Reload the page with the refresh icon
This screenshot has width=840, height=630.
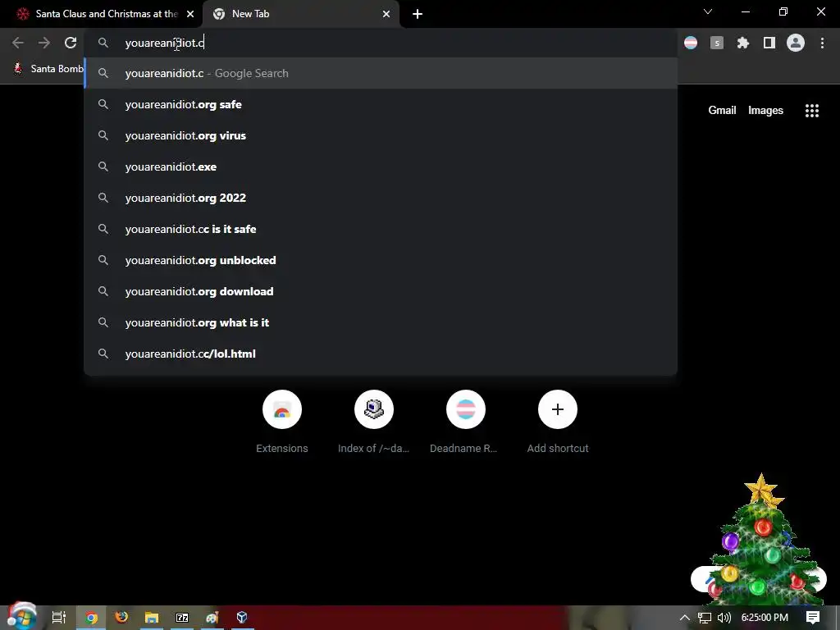point(71,43)
